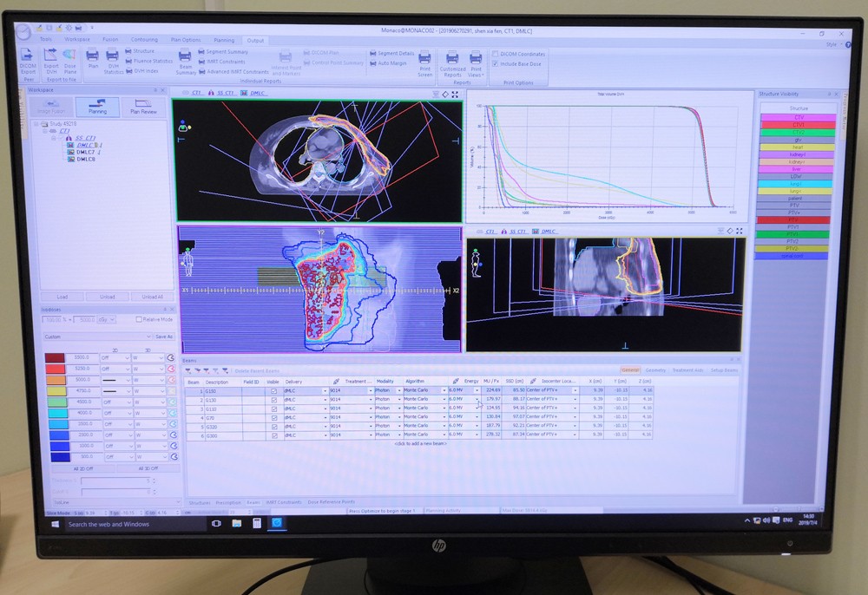Click the Unload All button
This screenshot has height=595, width=868.
click(x=151, y=297)
